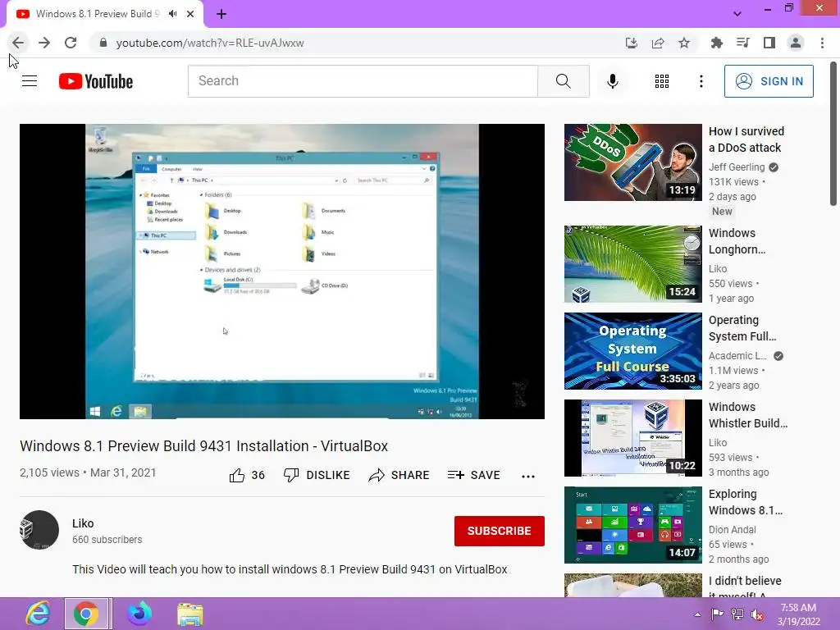The height and width of the screenshot is (630, 840).
Task: Click the SHARE button under the video
Action: click(x=399, y=475)
